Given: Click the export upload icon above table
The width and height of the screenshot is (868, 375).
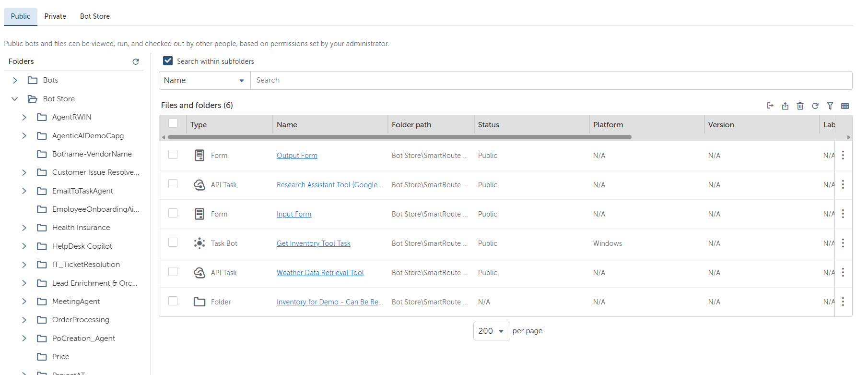Looking at the screenshot, I should pyautogui.click(x=785, y=106).
